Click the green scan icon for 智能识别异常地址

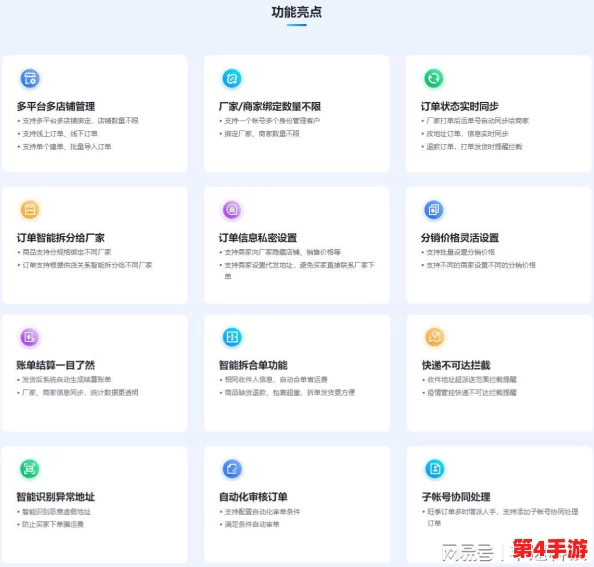tap(30, 469)
